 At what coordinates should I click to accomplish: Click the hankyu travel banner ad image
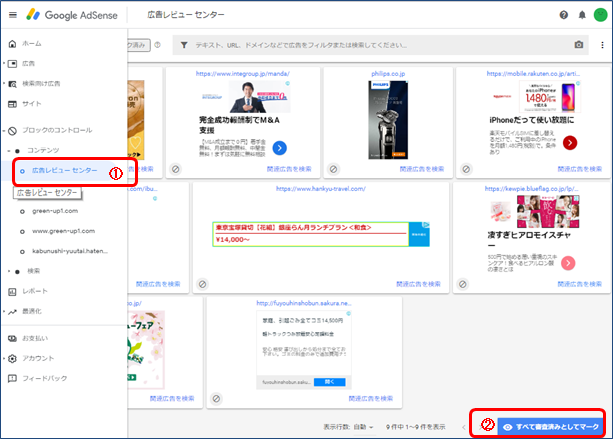(x=321, y=234)
